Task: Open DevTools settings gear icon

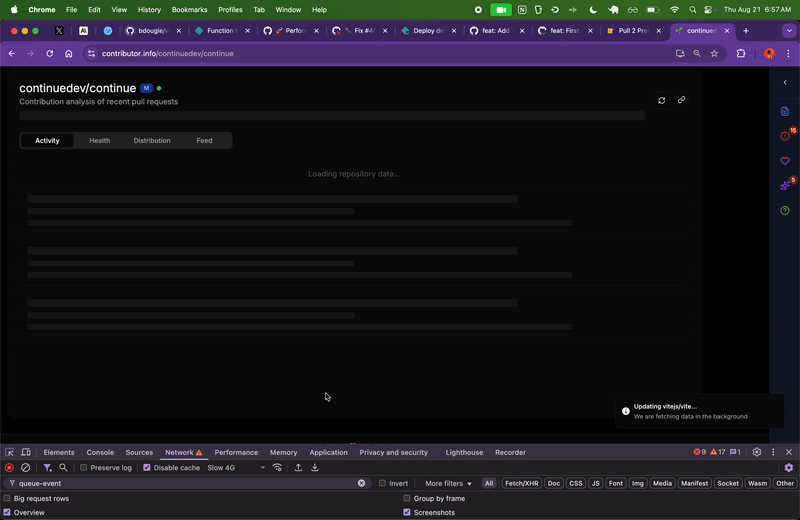Action: pyautogui.click(x=757, y=452)
